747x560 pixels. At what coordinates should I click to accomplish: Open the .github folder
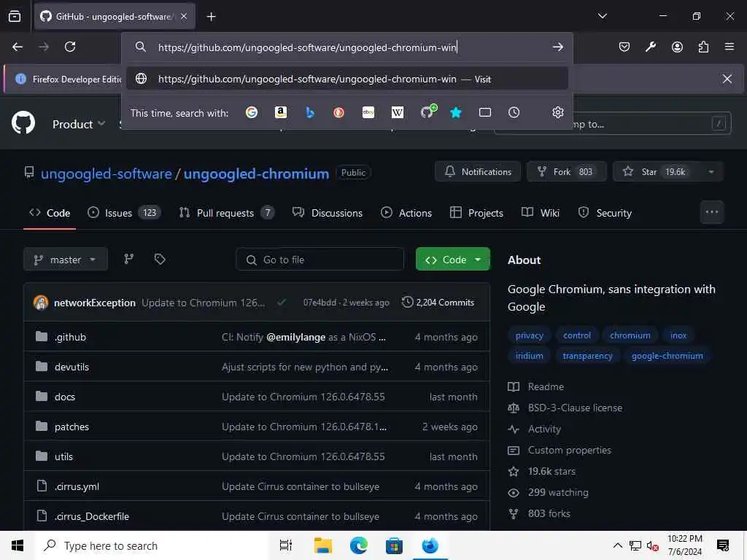click(x=70, y=337)
